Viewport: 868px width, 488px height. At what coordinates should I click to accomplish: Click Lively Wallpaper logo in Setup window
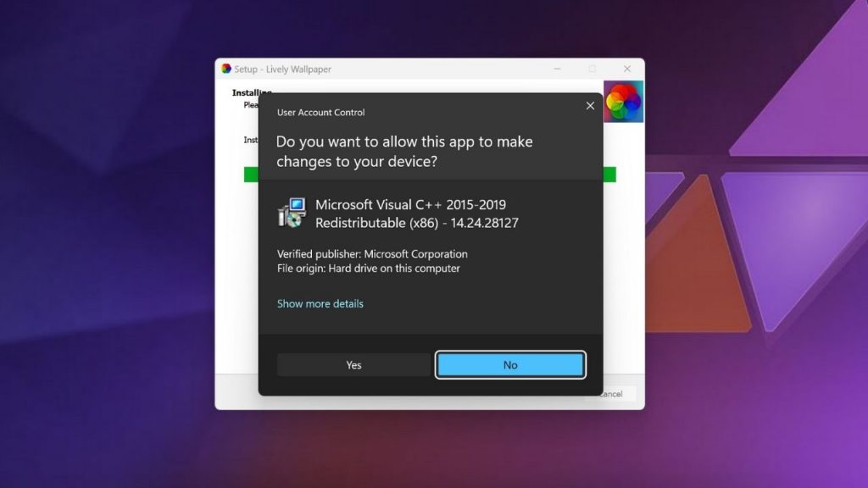click(x=623, y=102)
